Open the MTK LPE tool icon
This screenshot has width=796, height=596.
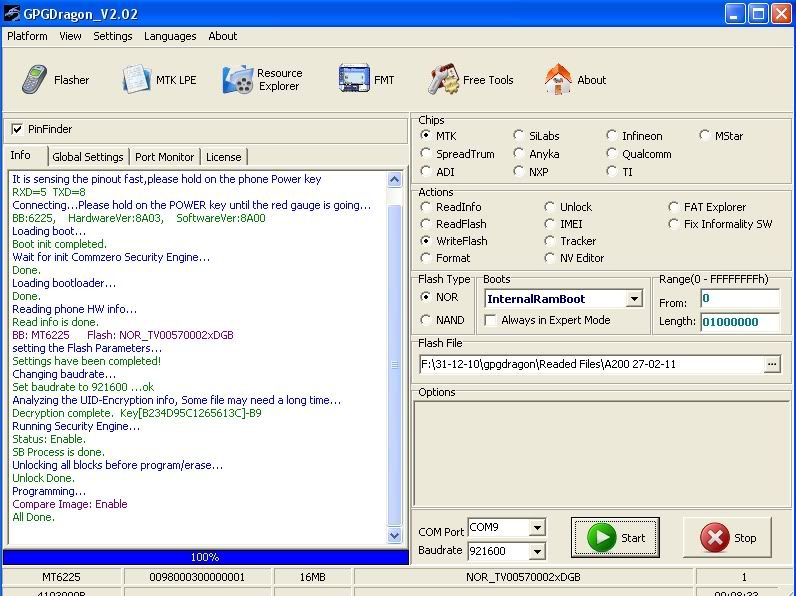136,79
